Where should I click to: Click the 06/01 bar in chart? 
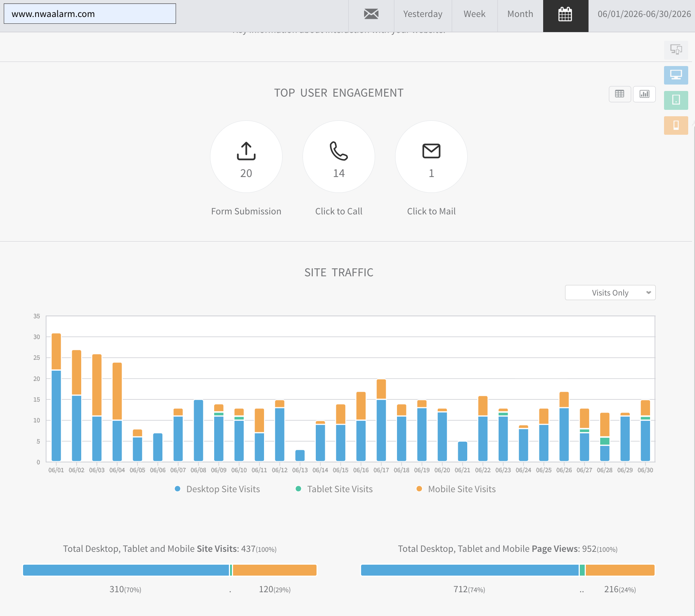pos(56,397)
